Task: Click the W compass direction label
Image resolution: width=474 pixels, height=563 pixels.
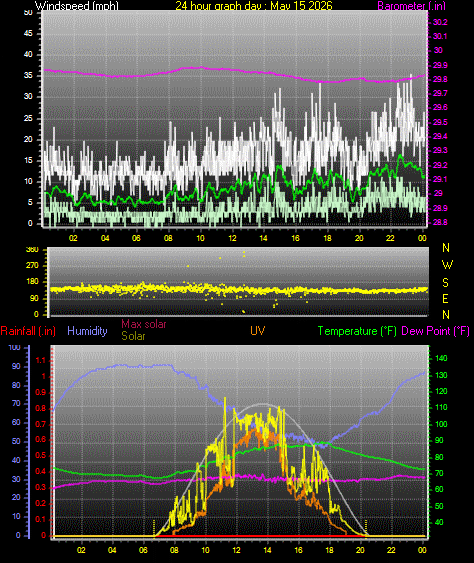Action: [x=447, y=265]
